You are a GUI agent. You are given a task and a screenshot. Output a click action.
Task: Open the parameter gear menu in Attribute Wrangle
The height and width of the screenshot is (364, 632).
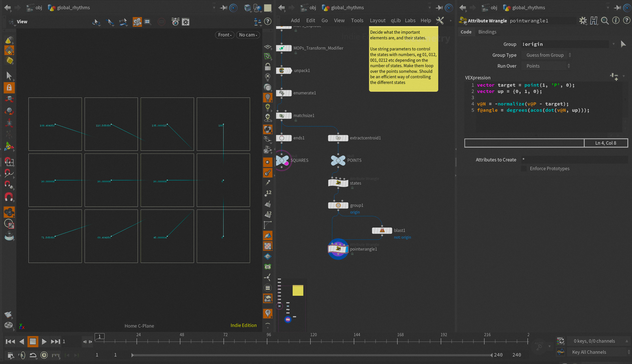pyautogui.click(x=583, y=21)
